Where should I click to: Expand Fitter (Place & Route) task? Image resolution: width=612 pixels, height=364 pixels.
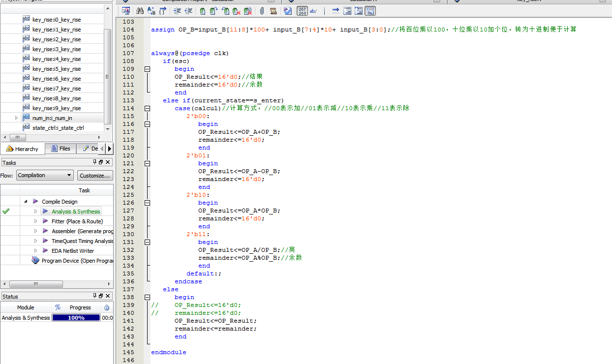click(35, 221)
